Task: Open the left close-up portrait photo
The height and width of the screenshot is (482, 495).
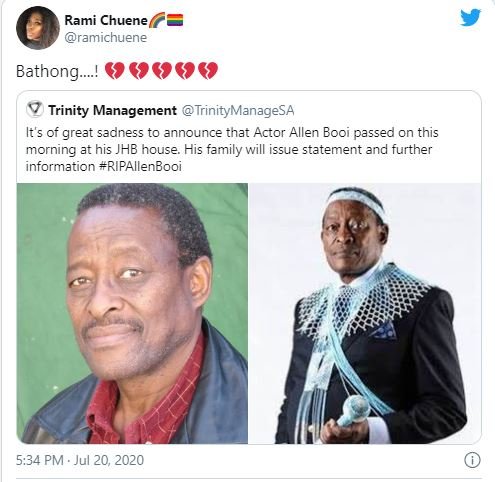Action: tap(132, 313)
